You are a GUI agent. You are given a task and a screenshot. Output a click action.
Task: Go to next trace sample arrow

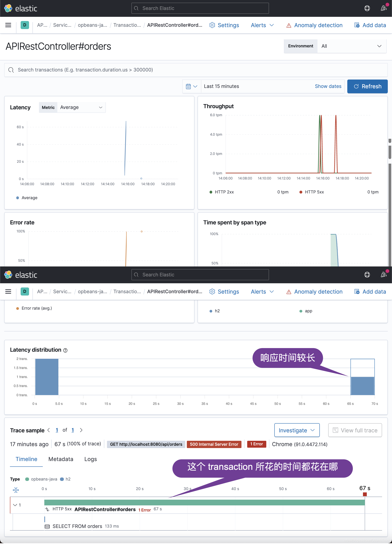pyautogui.click(x=81, y=430)
